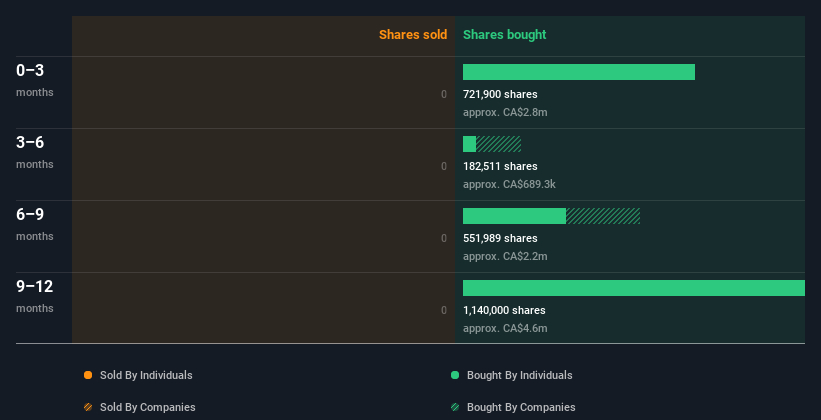
Task: Click the 3–6 months row label
Action: click(x=35, y=152)
